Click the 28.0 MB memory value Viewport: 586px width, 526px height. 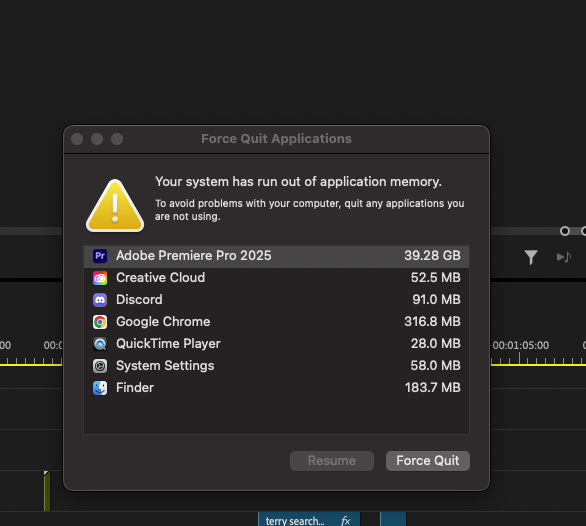tap(435, 344)
